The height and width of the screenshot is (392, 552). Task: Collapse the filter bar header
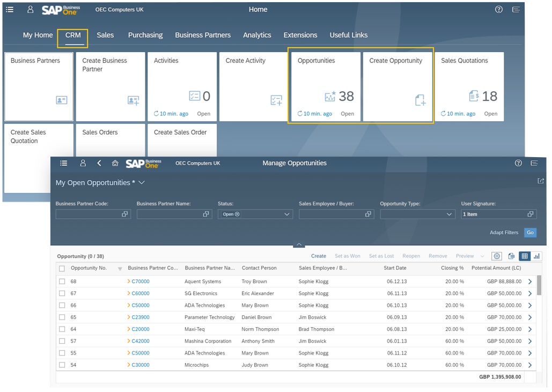[298, 244]
